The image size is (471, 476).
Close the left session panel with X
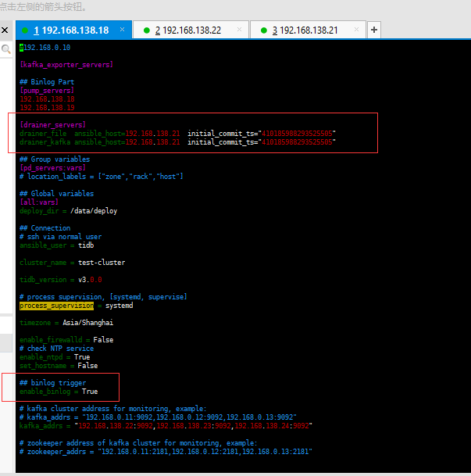point(5,30)
